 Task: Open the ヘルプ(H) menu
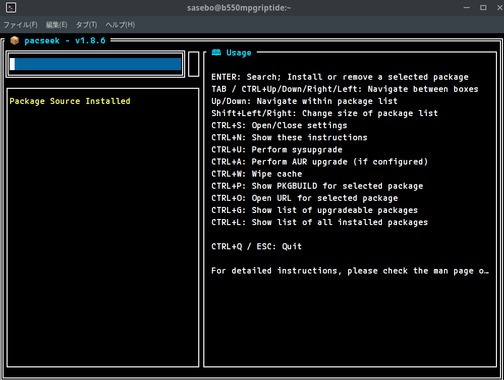(x=120, y=25)
